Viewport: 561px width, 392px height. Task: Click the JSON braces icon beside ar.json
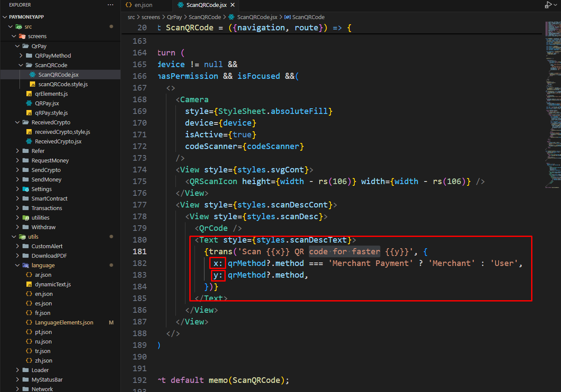pos(29,275)
